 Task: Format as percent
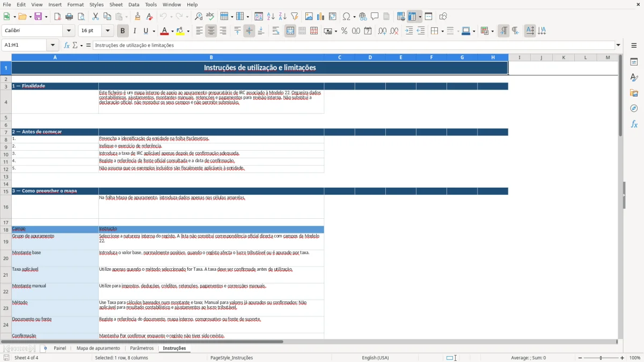pyautogui.click(x=344, y=31)
